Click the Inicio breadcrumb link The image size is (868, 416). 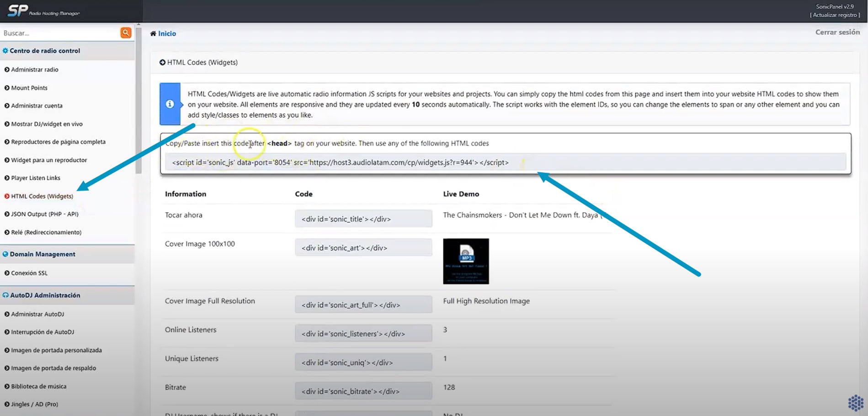[x=167, y=33]
